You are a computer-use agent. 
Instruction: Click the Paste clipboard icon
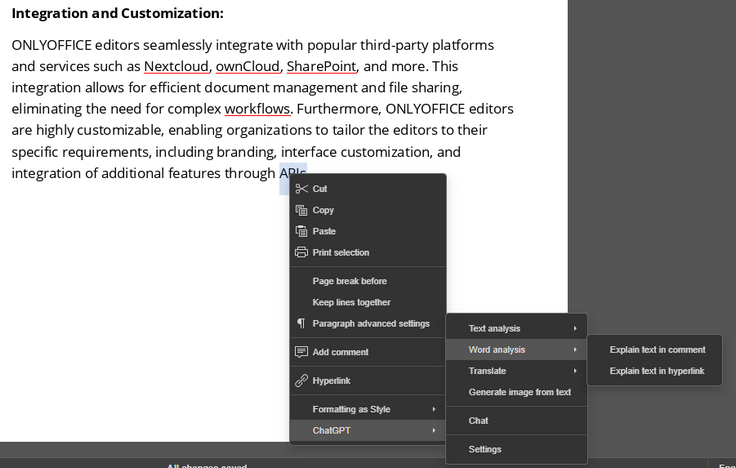pyautogui.click(x=301, y=231)
